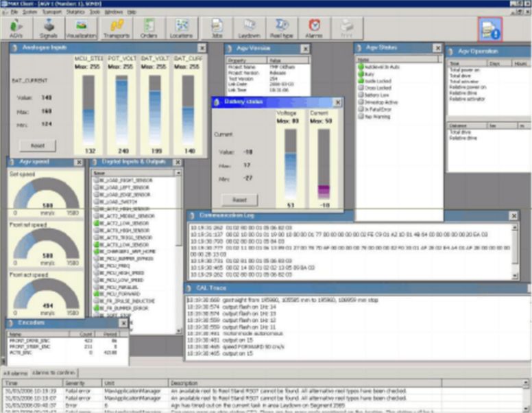Open the Jobs toolbar icon
Image resolution: width=532 pixels, height=413 pixels.
217,28
